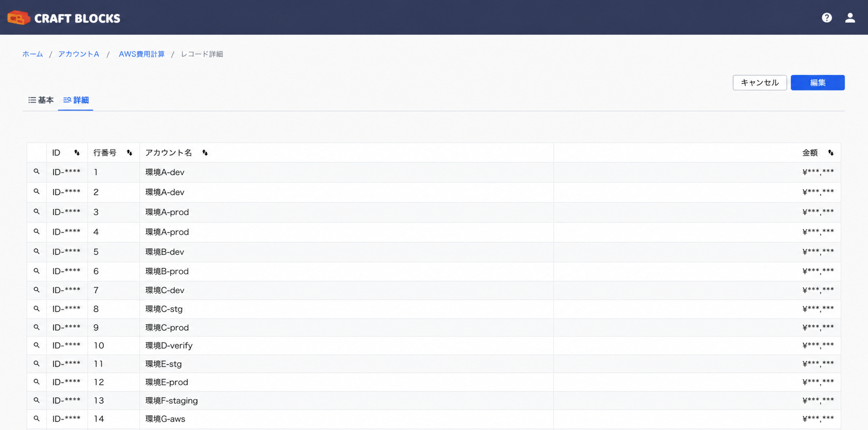Click the blue 編集 button
Screen dimensions: 868x430
click(x=818, y=83)
